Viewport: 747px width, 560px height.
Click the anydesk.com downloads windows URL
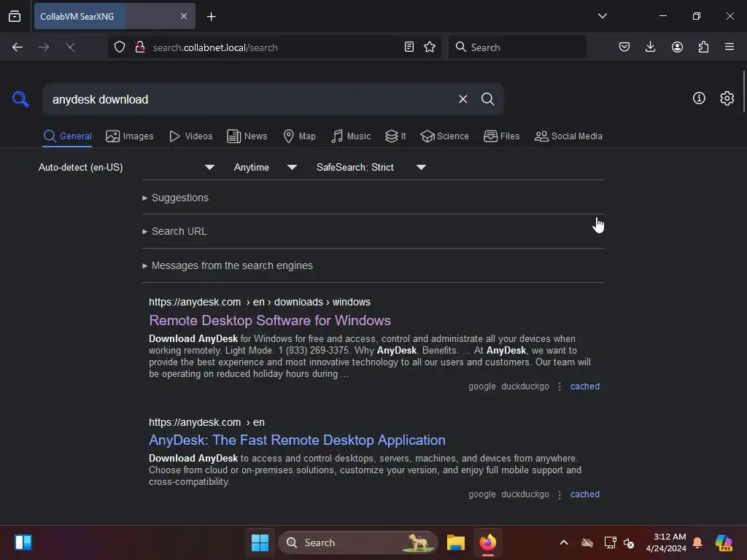(260, 302)
